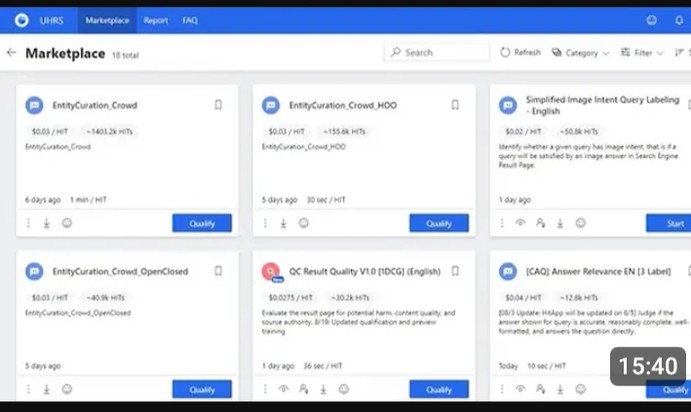Viewport: 691px width, 412px height.
Task: Download guidelines for CAQ Answer Relevance
Action: 560,390
